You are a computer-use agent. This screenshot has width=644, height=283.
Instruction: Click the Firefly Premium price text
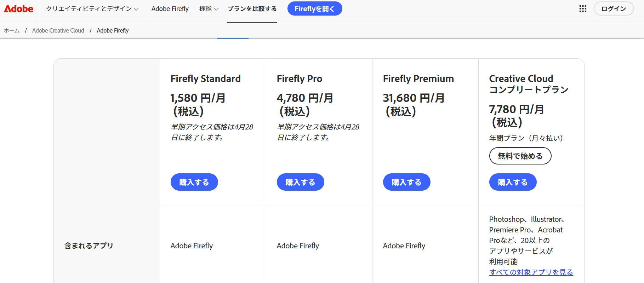point(414,104)
